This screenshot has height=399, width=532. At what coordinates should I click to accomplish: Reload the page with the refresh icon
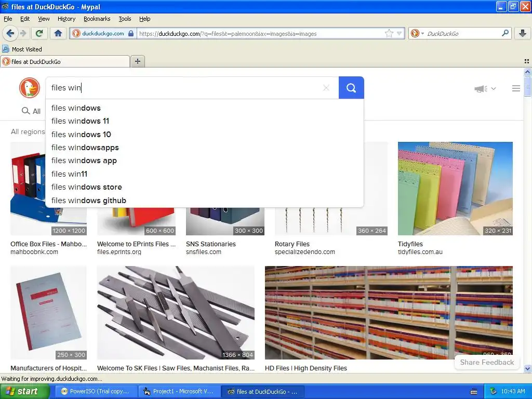[39, 33]
